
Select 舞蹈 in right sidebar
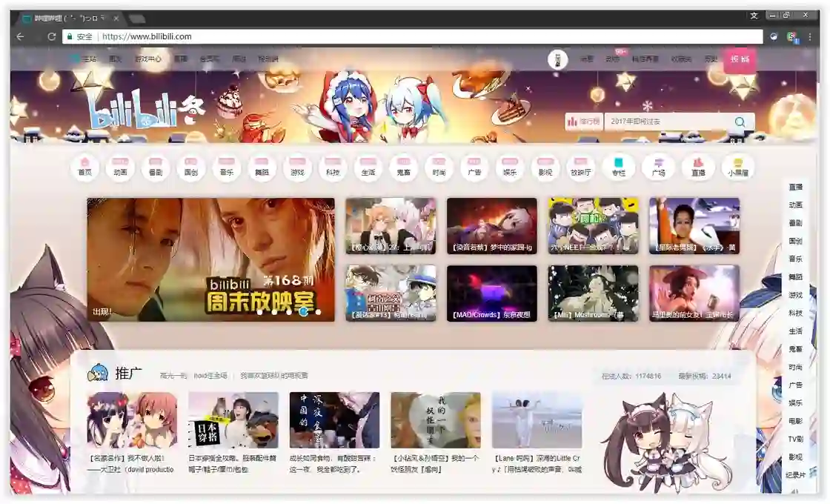click(x=796, y=277)
